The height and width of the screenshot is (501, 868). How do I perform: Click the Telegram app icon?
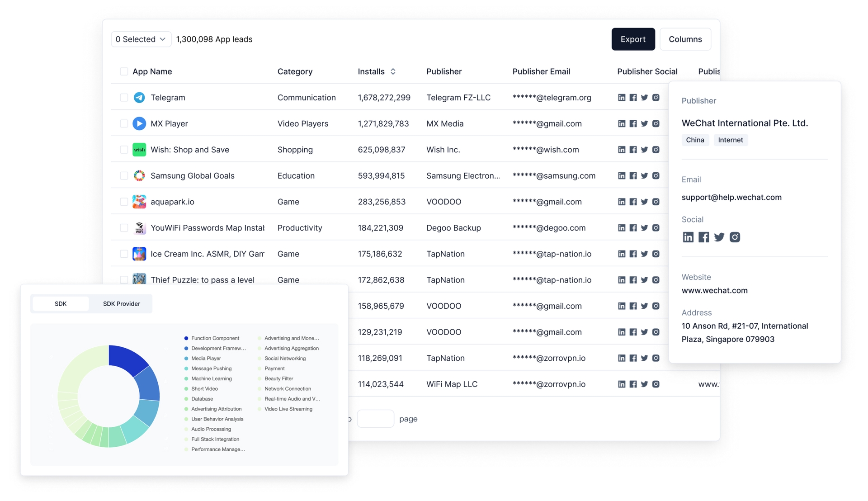click(x=139, y=97)
